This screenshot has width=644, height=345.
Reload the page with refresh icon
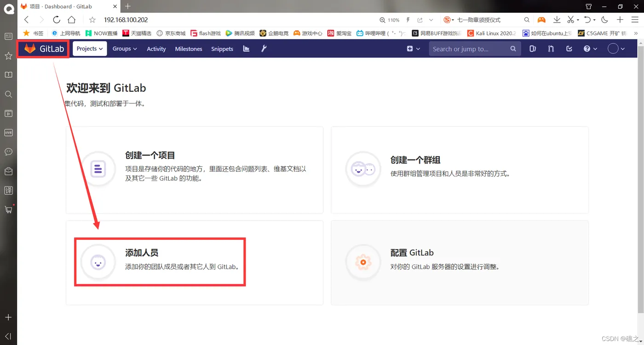(x=57, y=20)
